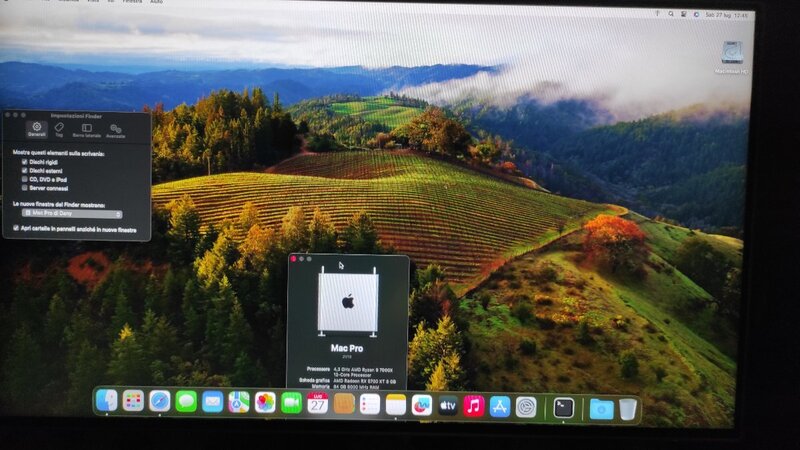Close the Mac Pro about window

point(293,259)
